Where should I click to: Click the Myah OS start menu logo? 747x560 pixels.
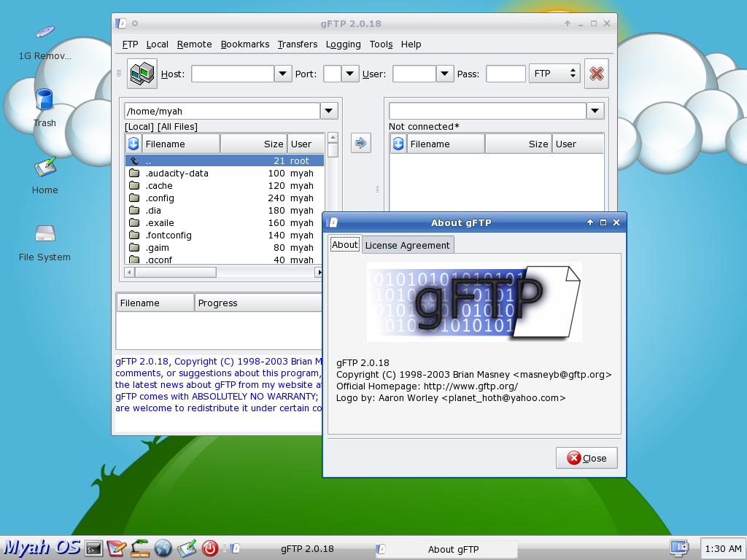tap(42, 548)
